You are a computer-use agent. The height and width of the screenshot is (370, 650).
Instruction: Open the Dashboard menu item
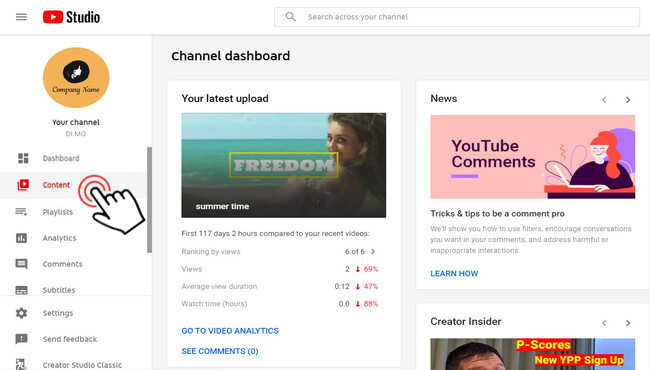coord(61,158)
